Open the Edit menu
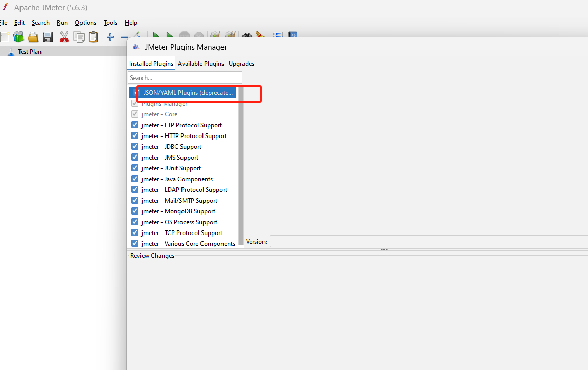 point(19,23)
